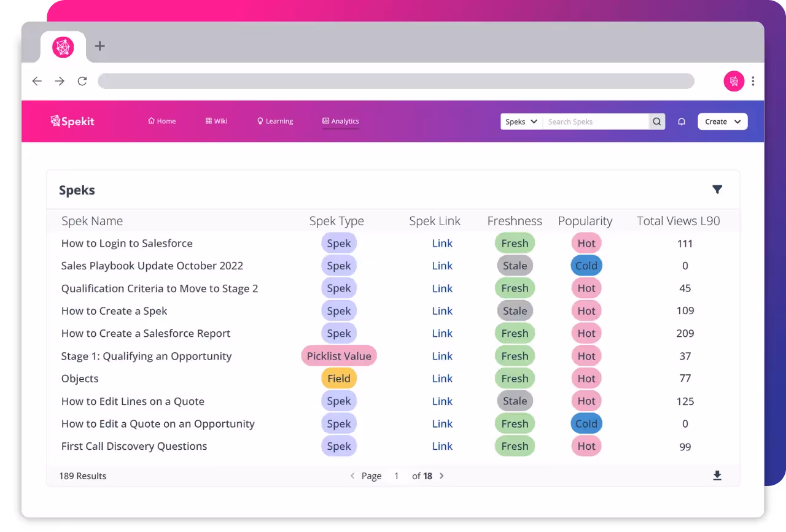
Task: Open the filter icon in Speks panel
Action: coord(717,189)
